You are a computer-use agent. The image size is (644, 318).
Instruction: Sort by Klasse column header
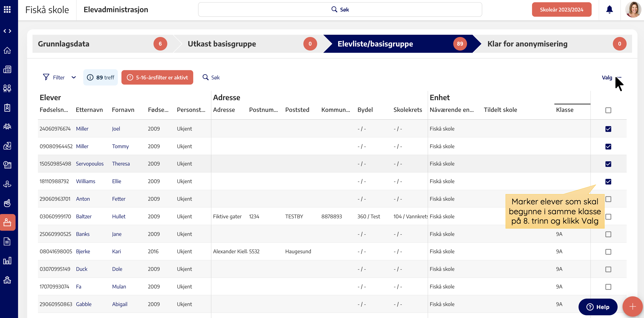tap(564, 110)
